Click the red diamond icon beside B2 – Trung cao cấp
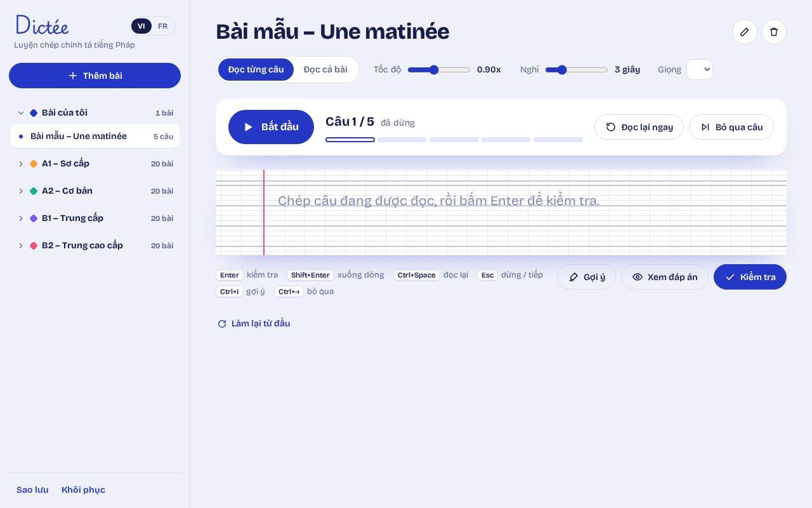 point(34,246)
